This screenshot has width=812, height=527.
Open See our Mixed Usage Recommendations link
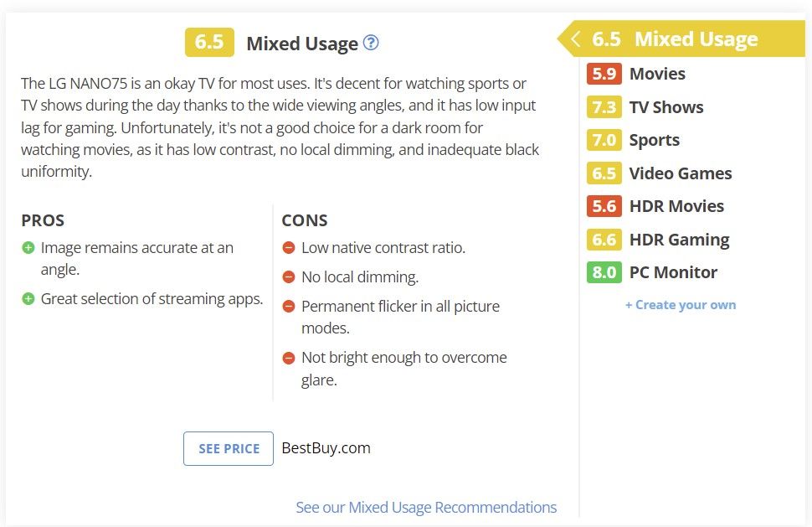(426, 508)
